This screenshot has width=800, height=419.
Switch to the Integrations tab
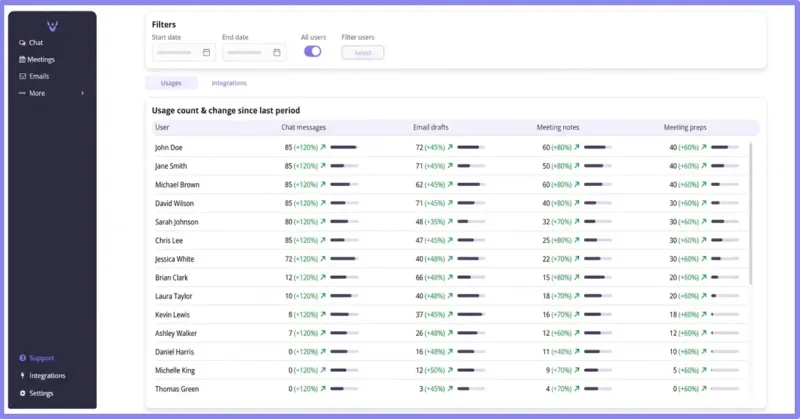click(x=229, y=83)
